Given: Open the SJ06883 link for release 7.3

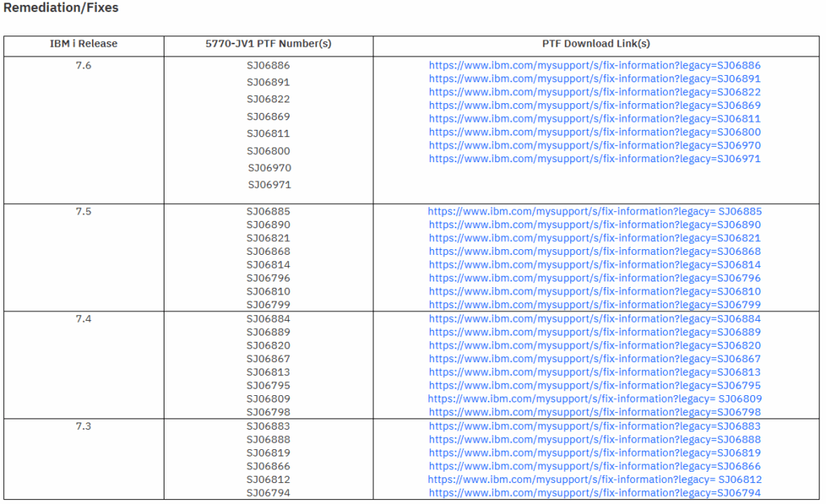Looking at the screenshot, I should pyautogui.click(x=594, y=426).
